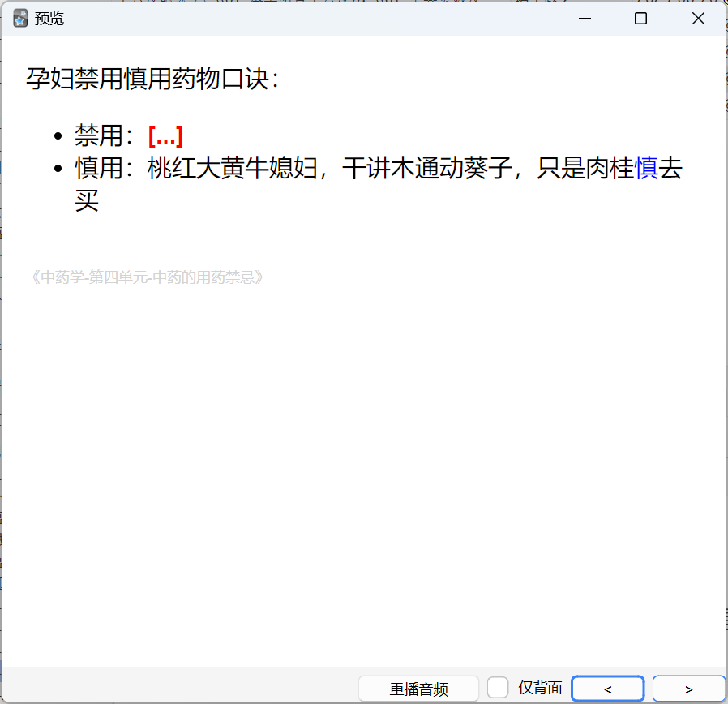
Task: Reveal the red [...] cloze deletion
Action: tap(165, 136)
